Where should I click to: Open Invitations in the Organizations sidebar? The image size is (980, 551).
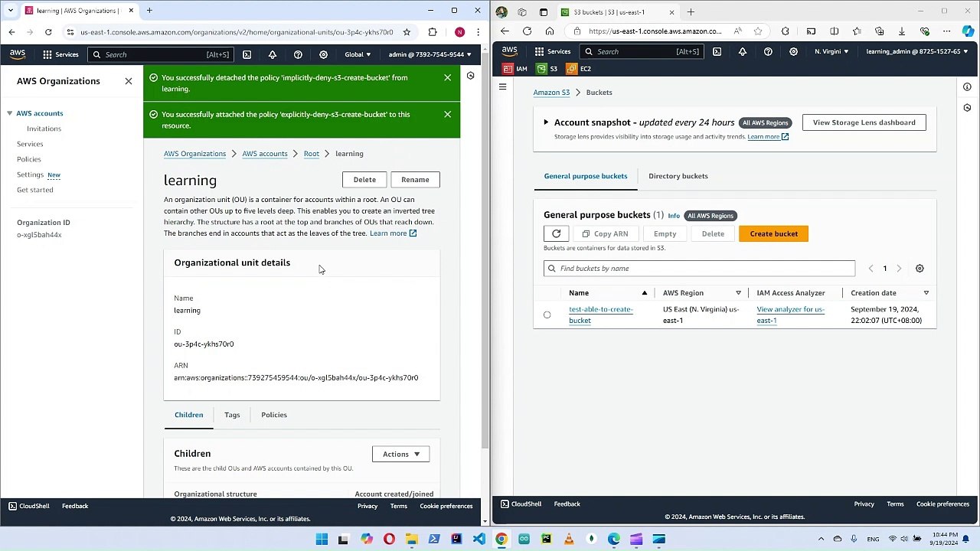(x=44, y=129)
